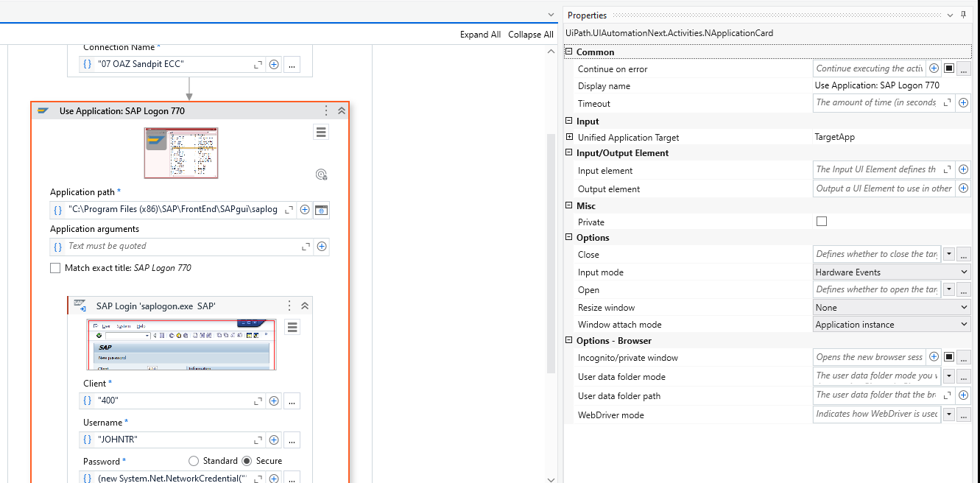Click plus icon beside Application arguments
This screenshot has height=483, width=980.
click(322, 247)
